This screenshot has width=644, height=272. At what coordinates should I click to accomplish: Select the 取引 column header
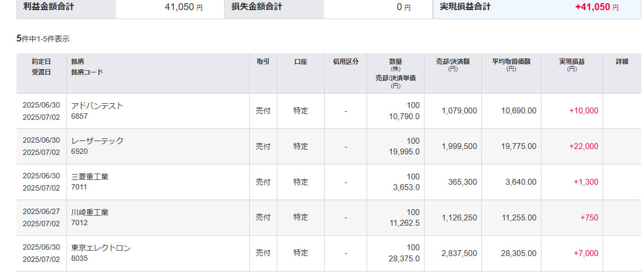[x=263, y=62]
